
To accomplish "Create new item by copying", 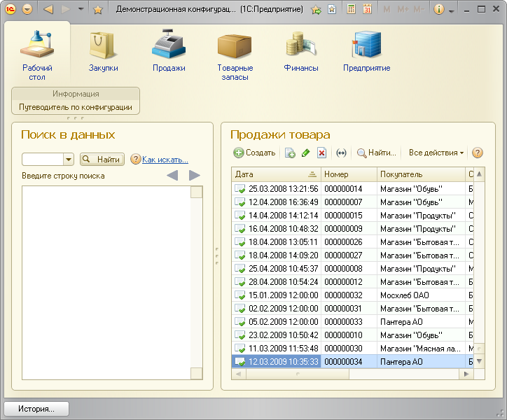I will 290,153.
